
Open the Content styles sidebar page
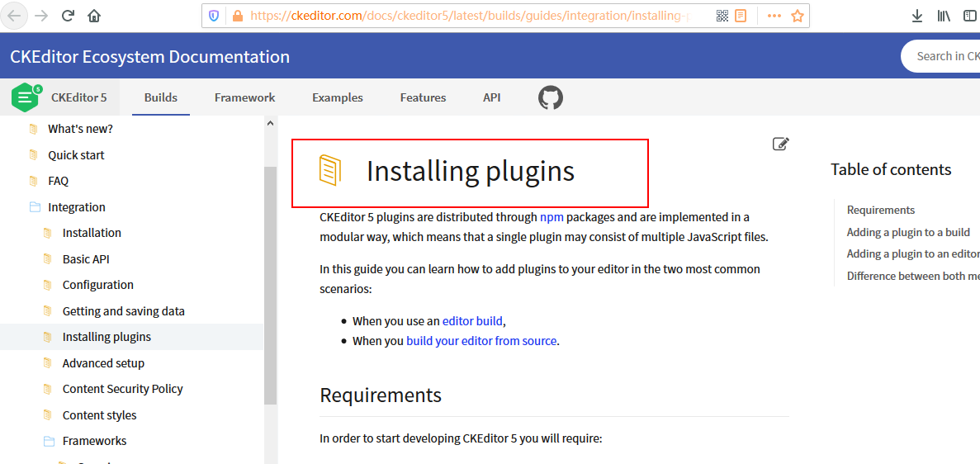[x=99, y=415]
